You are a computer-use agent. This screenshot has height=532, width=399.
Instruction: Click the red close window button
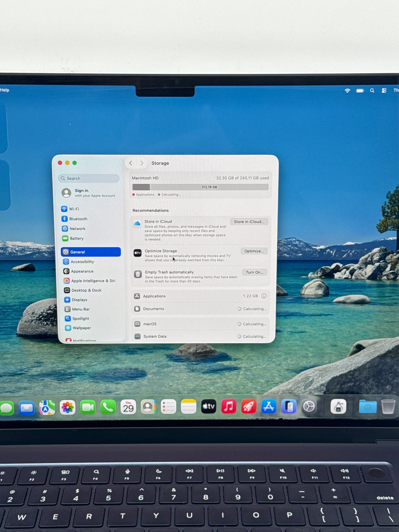[60, 163]
